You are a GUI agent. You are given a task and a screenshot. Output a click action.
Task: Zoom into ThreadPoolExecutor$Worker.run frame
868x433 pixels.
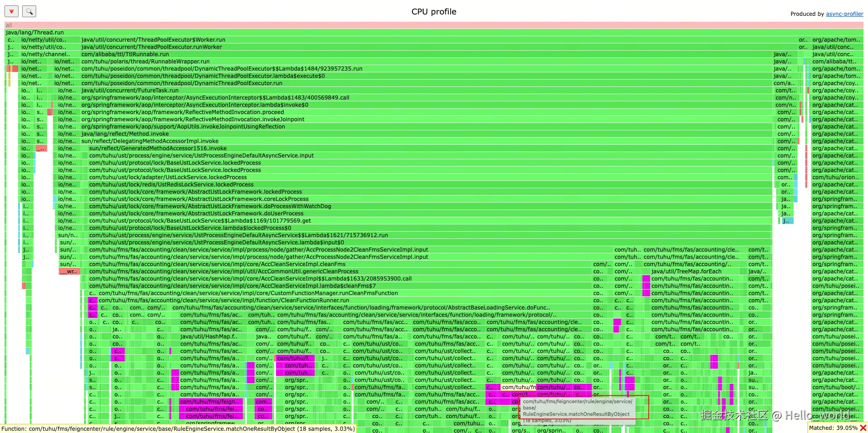click(439, 40)
